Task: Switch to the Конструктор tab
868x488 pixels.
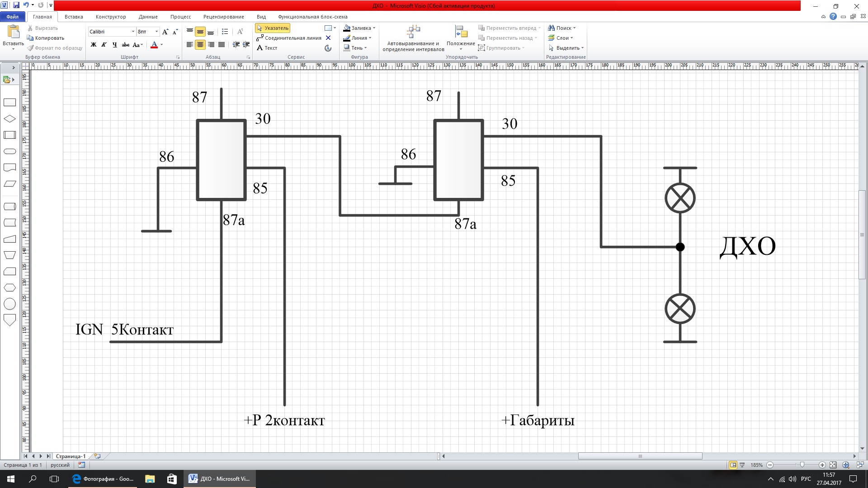Action: pos(111,17)
